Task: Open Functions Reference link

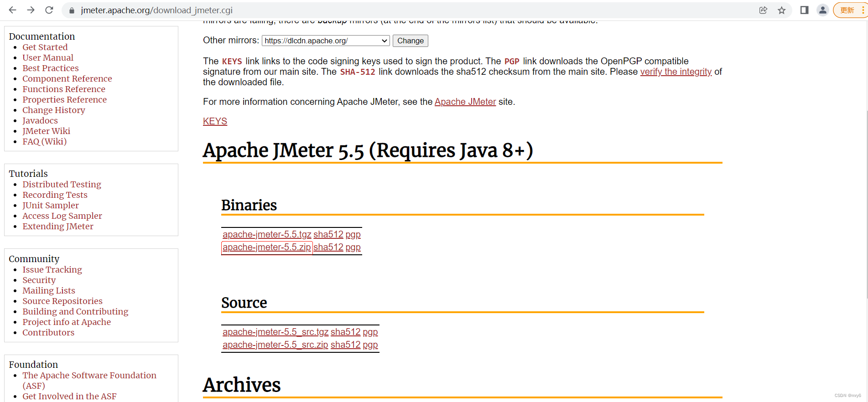Action: point(64,89)
